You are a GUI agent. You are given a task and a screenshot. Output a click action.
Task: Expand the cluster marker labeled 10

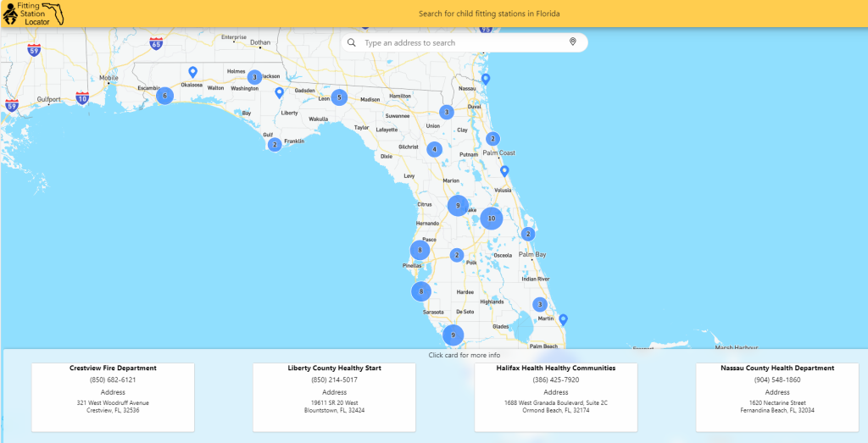pos(491,219)
